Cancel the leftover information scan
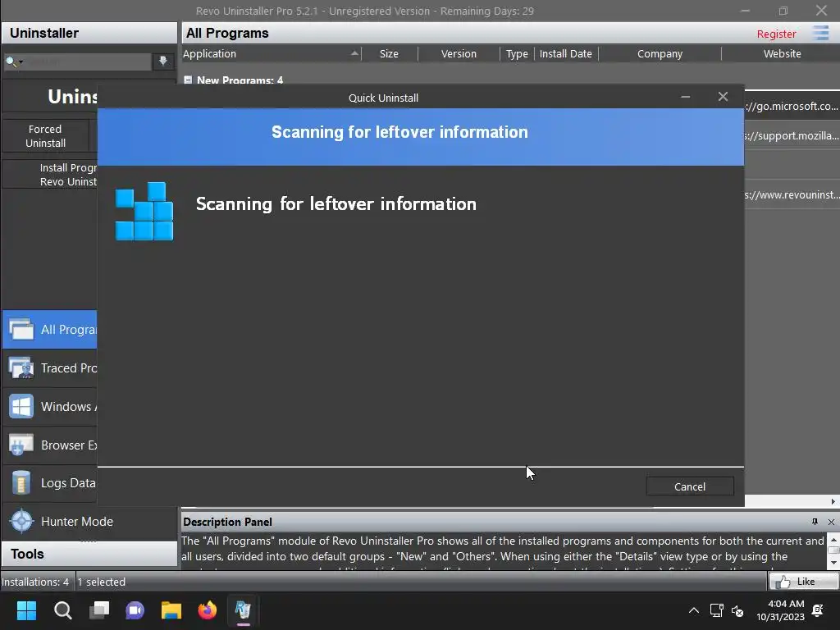This screenshot has width=840, height=630. 689,486
